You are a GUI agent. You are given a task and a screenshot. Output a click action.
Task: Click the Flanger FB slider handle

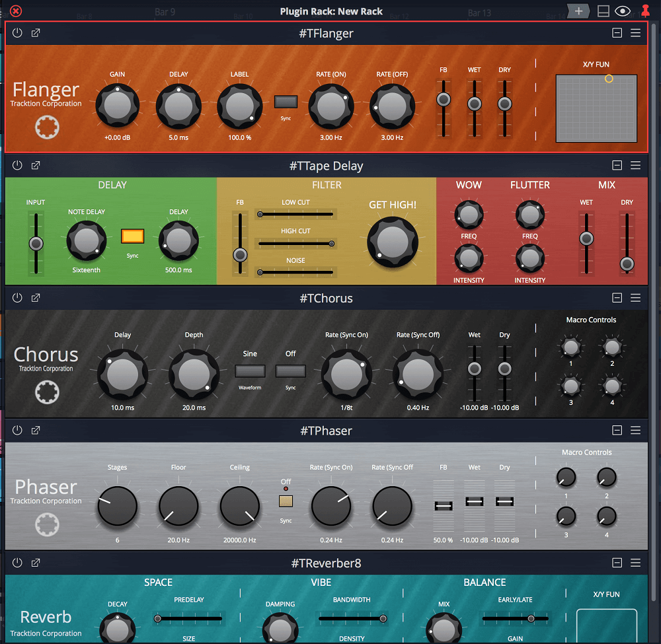[443, 99]
